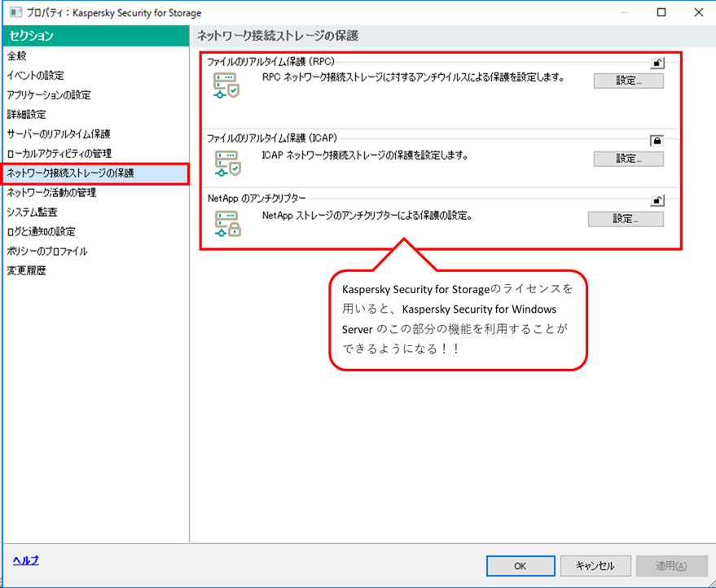Select the ネットワーク接続ストレージの保護 section
716x588 pixels.
coord(96,173)
